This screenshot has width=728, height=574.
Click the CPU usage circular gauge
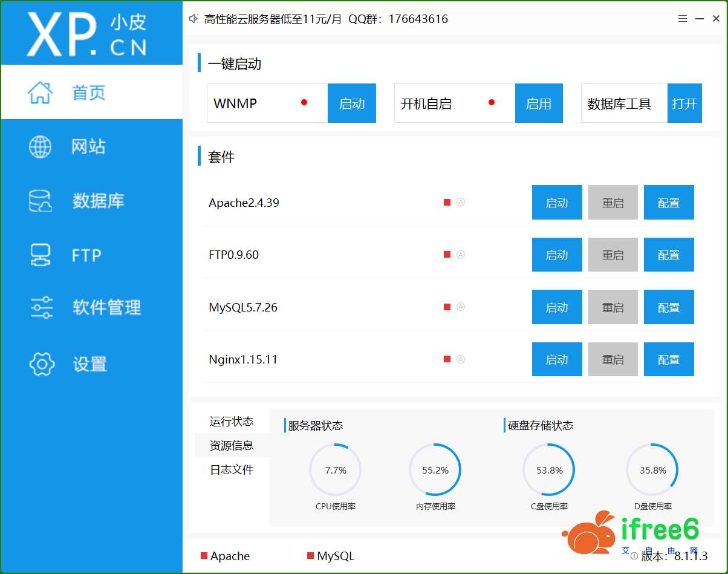[336, 470]
